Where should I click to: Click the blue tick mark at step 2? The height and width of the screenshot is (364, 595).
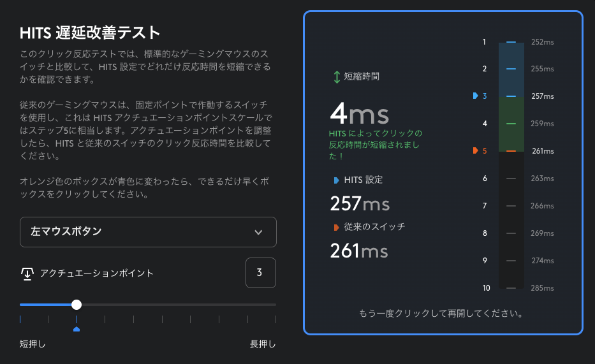pyautogui.click(x=511, y=69)
